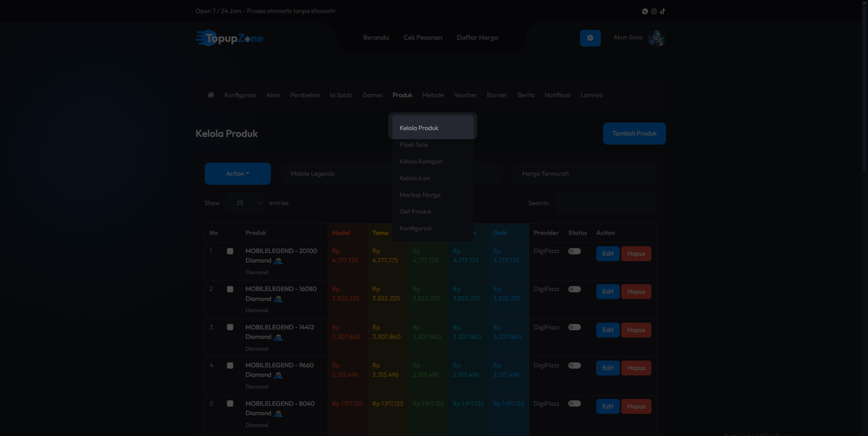868x436 pixels.
Task: Open the Notifikasi admin menu
Action: point(557,95)
